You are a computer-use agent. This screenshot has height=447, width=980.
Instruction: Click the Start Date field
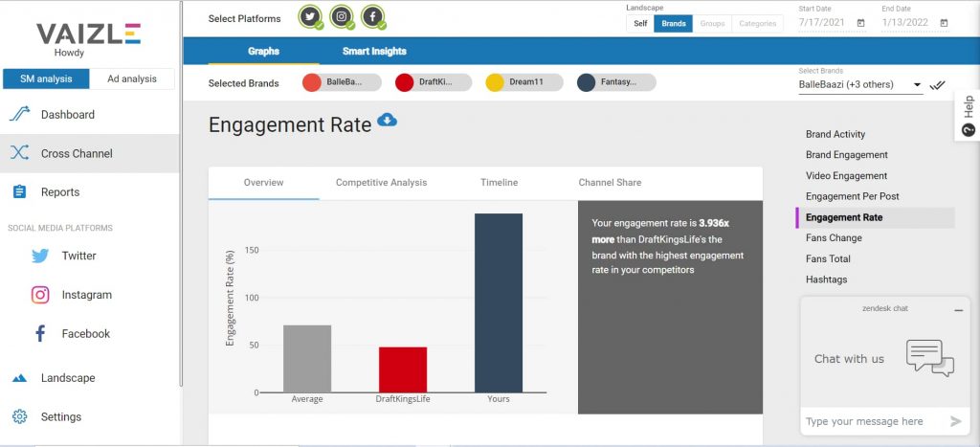832,23
